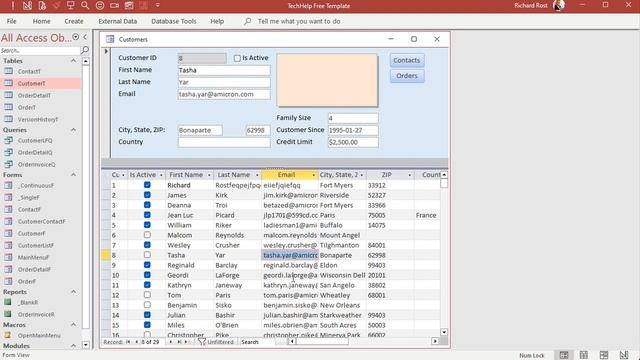Switch to Design View in the status bar

tap(624, 355)
